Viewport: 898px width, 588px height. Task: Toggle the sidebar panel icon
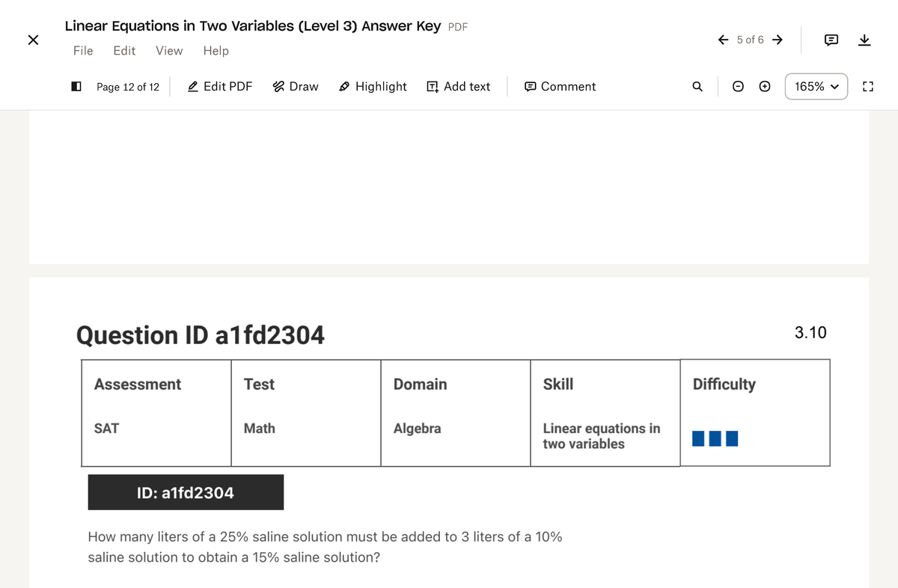(x=76, y=87)
